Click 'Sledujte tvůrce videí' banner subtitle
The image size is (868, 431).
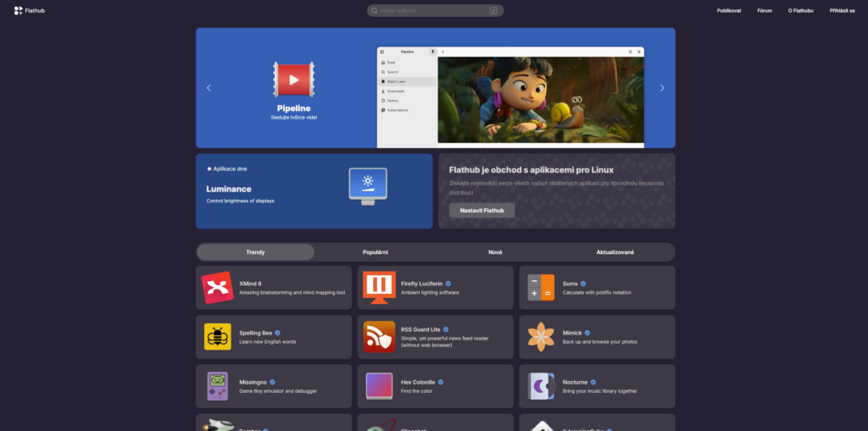click(x=294, y=118)
